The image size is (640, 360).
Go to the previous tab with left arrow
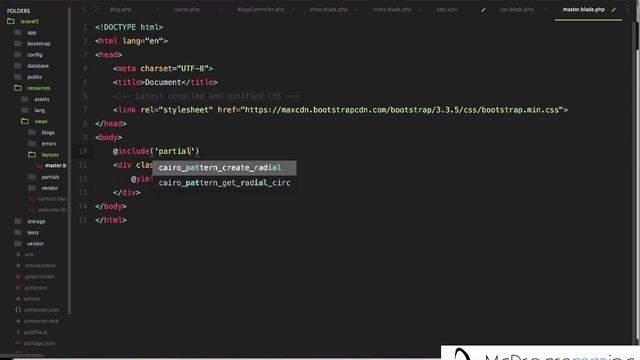(x=84, y=9)
